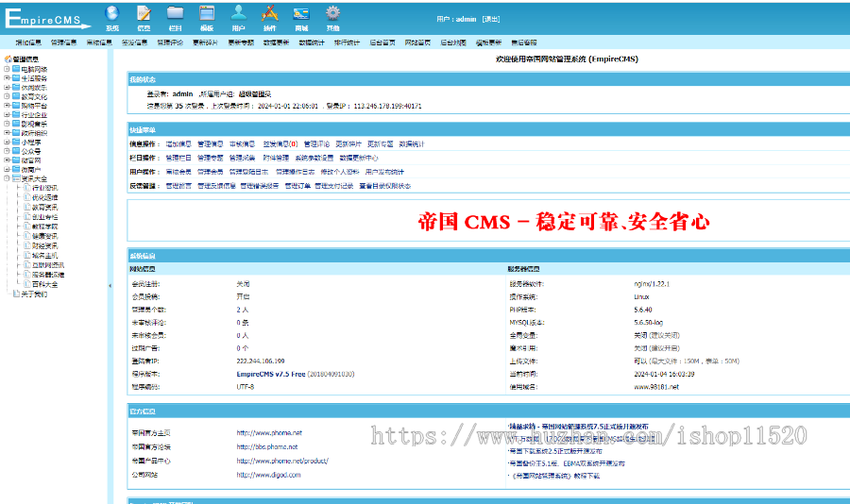The image size is (850, 504).
Task: Open the 其他 (Other) gear icon
Action: click(332, 13)
